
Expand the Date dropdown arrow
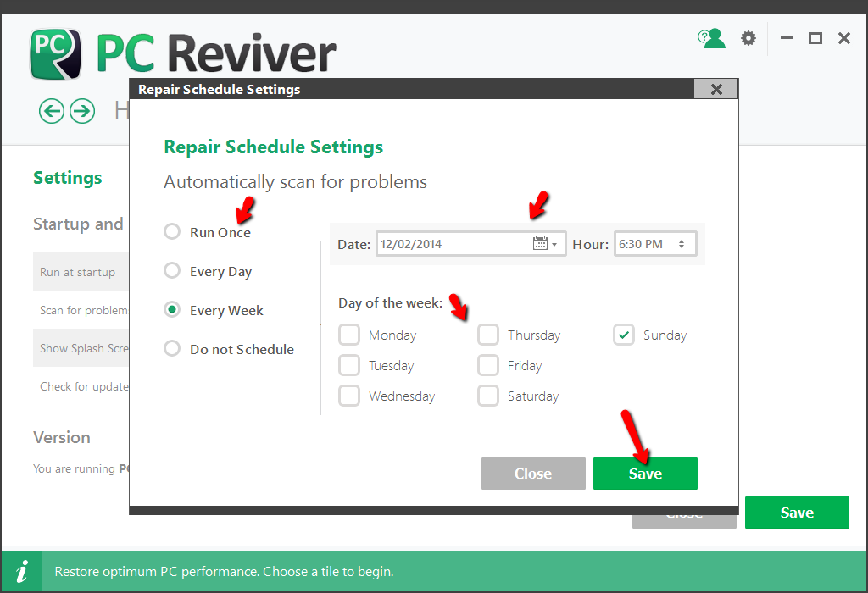(x=555, y=244)
